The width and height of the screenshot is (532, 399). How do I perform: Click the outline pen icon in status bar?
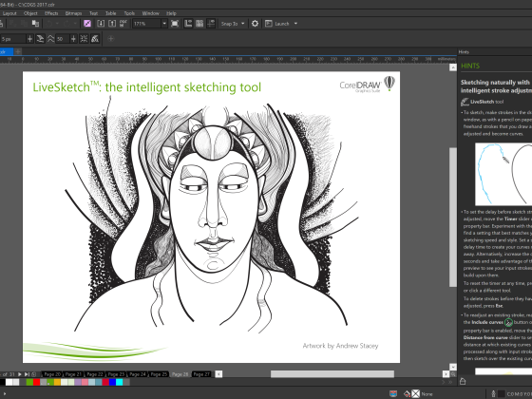(493, 393)
